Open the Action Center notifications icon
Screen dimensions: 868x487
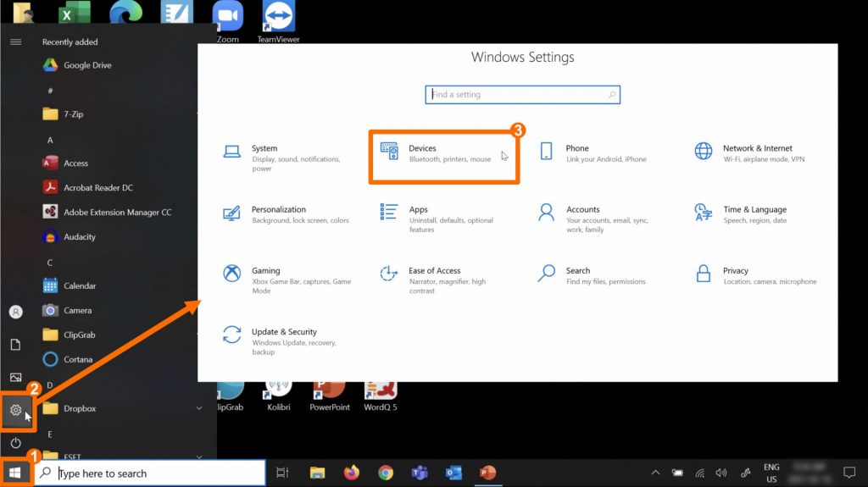[849, 473]
